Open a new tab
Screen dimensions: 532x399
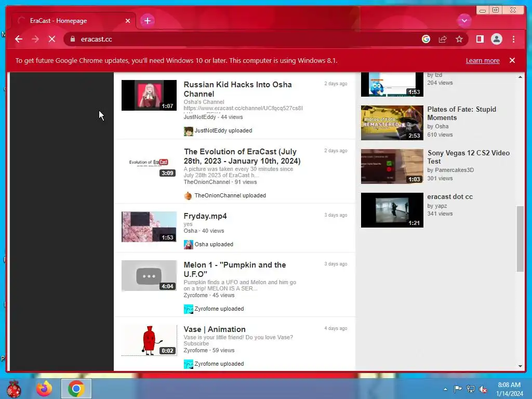(147, 21)
